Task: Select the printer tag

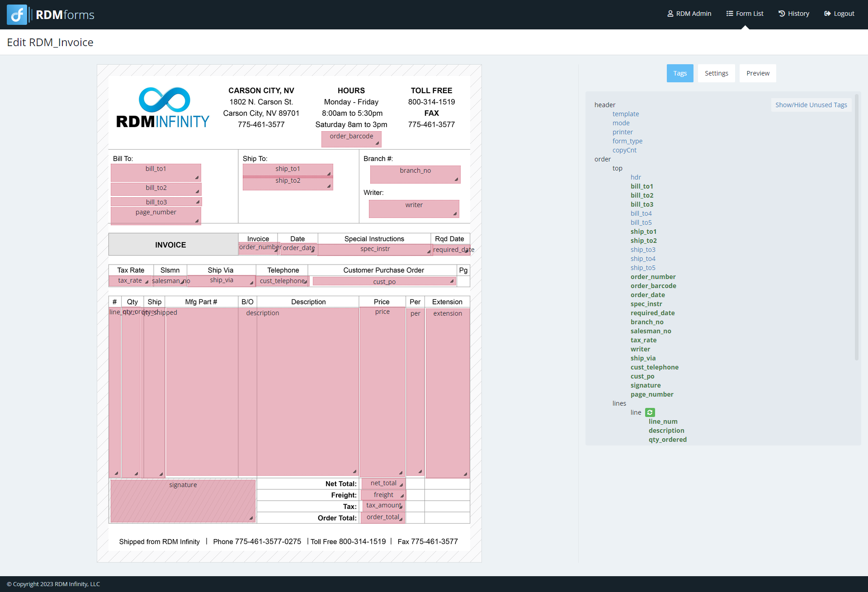Action: click(x=623, y=132)
